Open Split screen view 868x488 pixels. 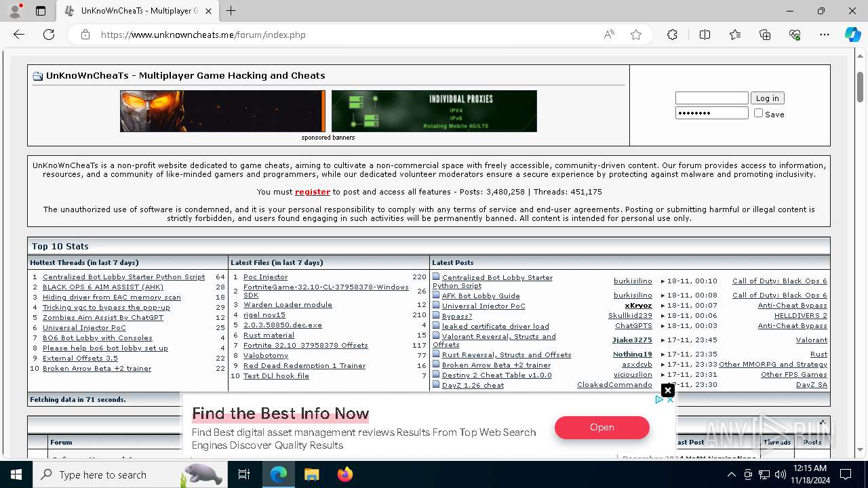click(x=705, y=35)
